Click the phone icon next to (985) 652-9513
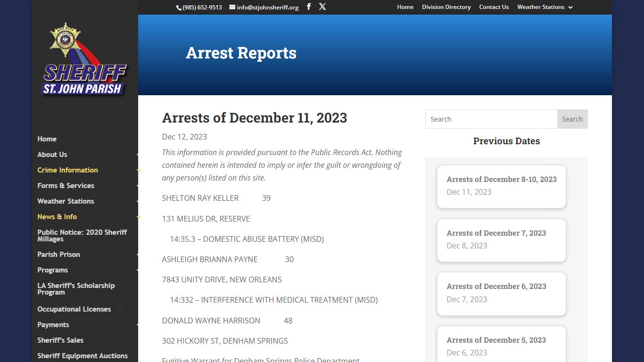Image resolution: width=644 pixels, height=362 pixels. [x=179, y=8]
